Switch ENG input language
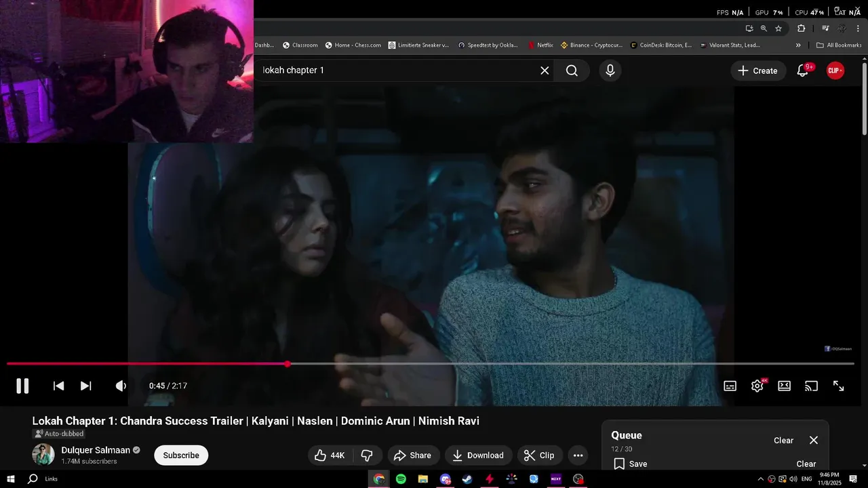This screenshot has width=868, height=488. (806, 479)
